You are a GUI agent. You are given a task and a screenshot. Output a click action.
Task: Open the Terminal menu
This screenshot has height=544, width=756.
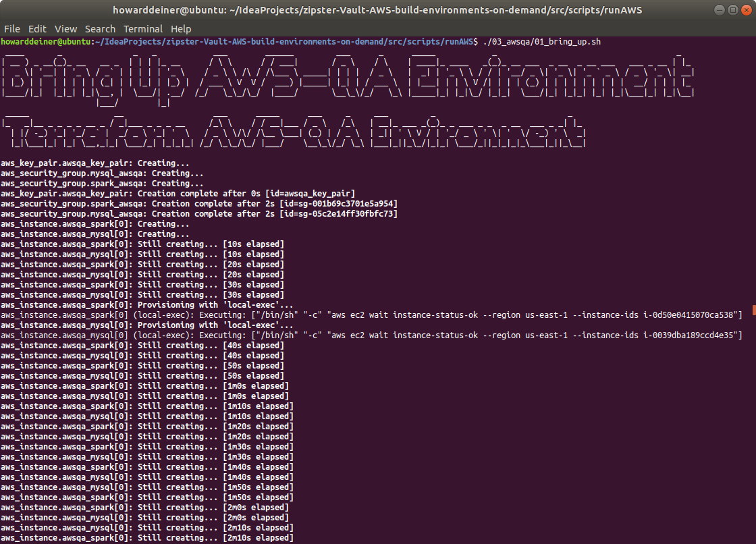(x=143, y=29)
